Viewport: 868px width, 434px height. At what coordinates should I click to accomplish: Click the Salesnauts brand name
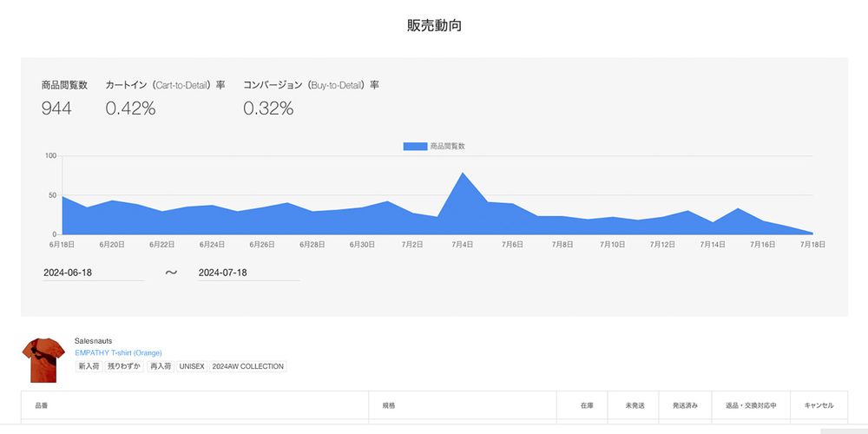[94, 341]
